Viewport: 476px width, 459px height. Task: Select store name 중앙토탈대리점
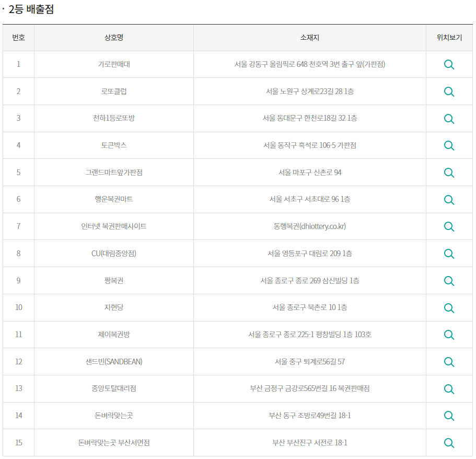click(114, 388)
